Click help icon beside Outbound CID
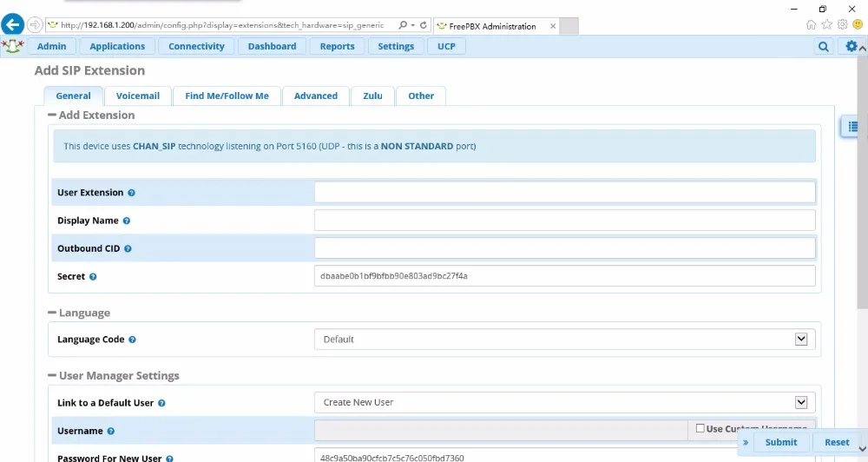Viewport: 868px width, 462px height. (128, 248)
